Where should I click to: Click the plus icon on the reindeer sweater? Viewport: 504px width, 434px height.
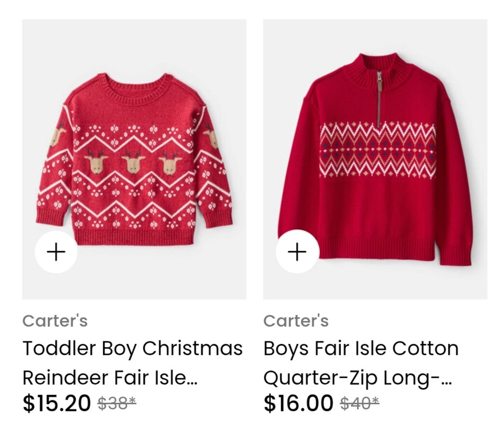click(x=56, y=252)
